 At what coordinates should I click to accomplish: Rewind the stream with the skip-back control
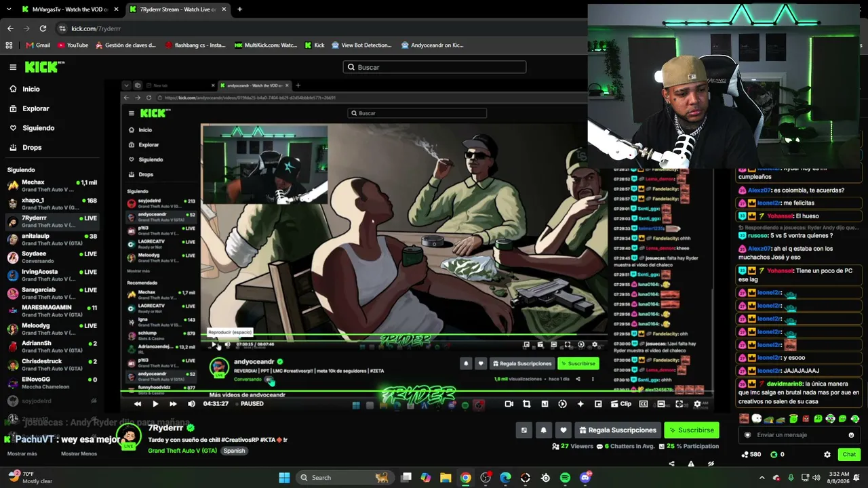138,404
